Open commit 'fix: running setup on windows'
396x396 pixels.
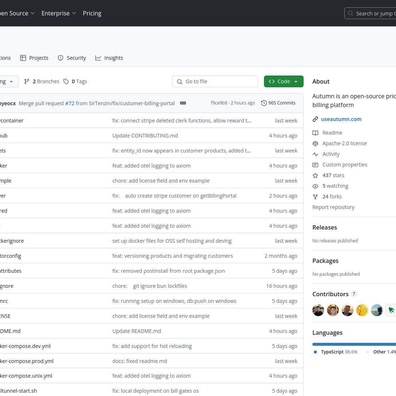[174, 301]
